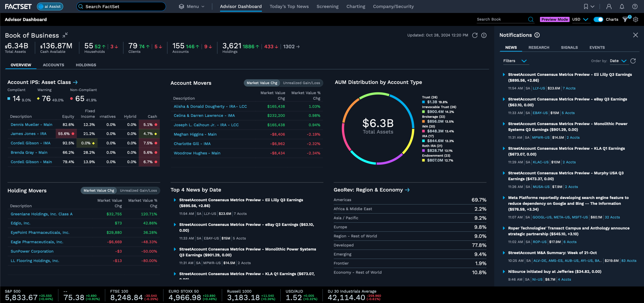Click the FTSE 100 ticker quote
The height and width of the screenshot is (303, 644).
click(x=134, y=295)
